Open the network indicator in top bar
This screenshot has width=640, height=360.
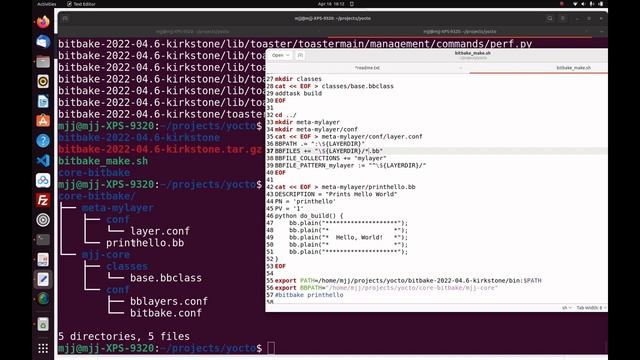(575, 4)
